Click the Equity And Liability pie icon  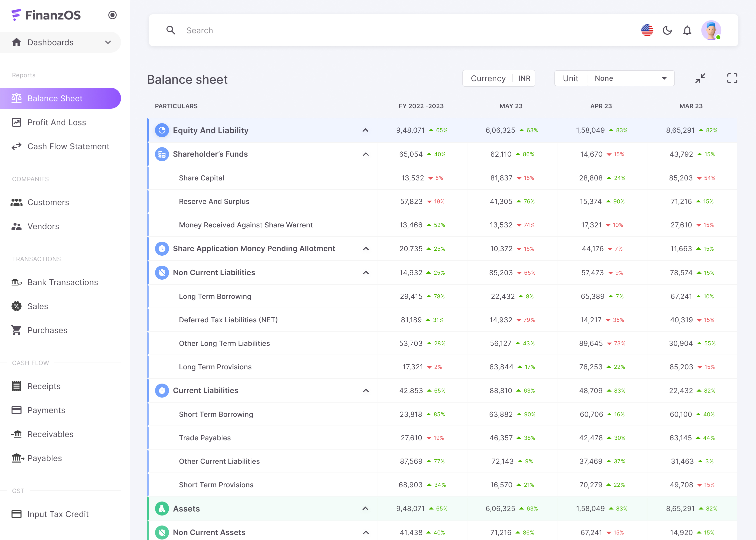pyautogui.click(x=162, y=130)
